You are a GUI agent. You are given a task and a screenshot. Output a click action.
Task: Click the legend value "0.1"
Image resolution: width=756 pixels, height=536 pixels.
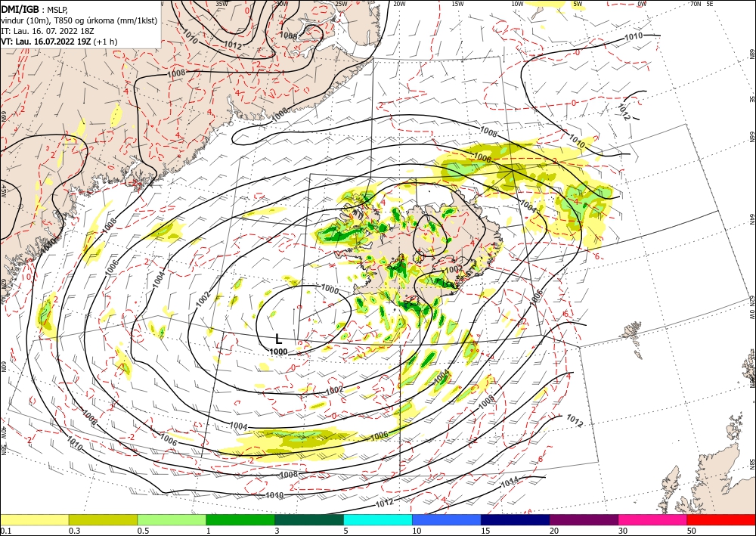tap(5, 531)
